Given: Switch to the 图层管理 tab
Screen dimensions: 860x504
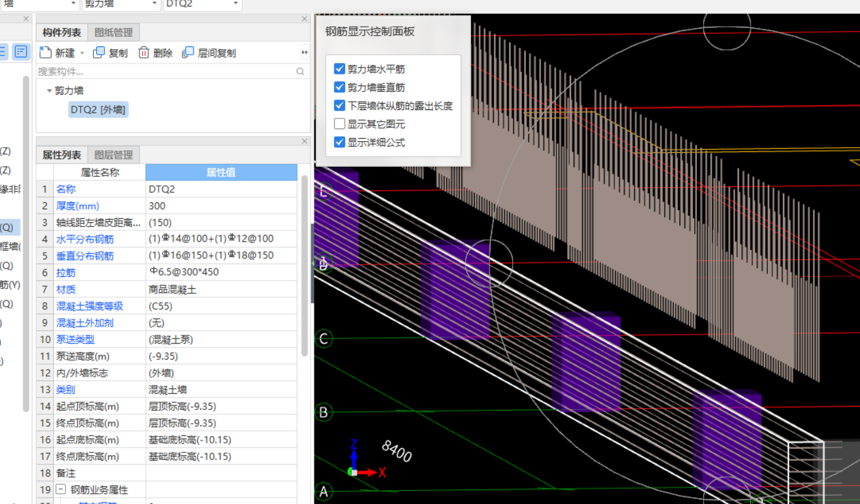Looking at the screenshot, I should point(114,155).
